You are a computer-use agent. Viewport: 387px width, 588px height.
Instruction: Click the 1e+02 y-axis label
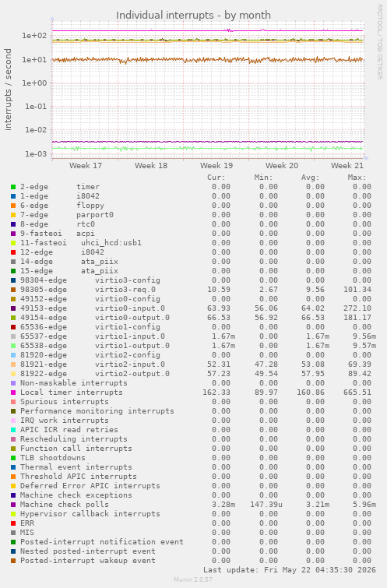pyautogui.click(x=34, y=36)
